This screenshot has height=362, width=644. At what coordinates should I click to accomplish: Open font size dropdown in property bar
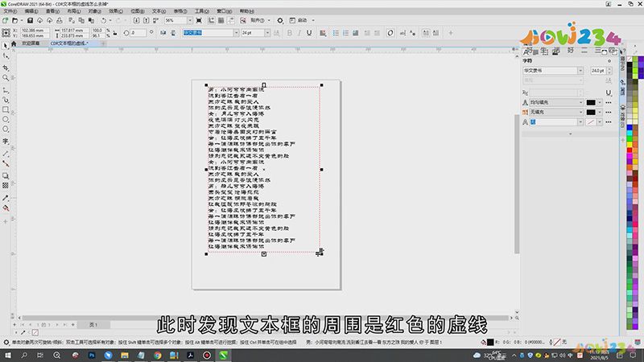point(267,33)
